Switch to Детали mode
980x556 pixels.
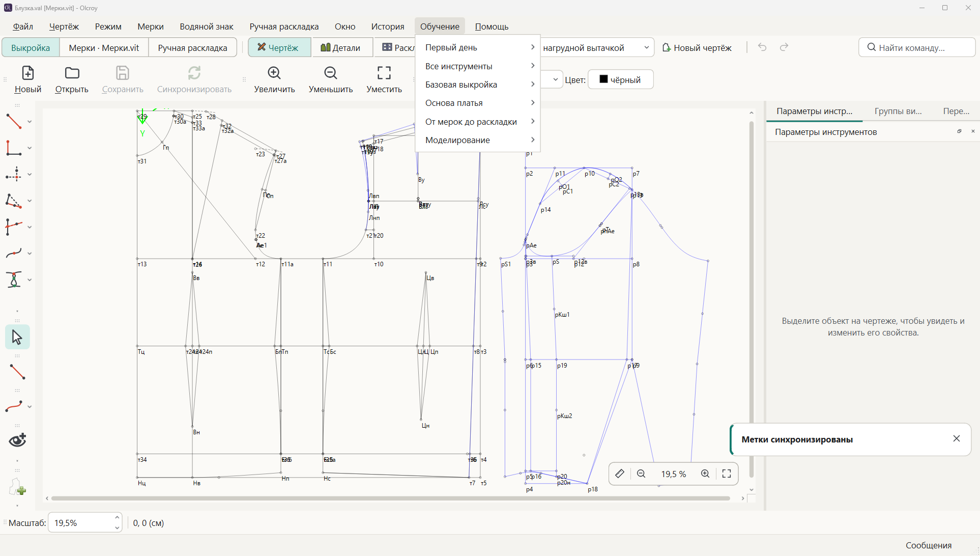point(342,47)
